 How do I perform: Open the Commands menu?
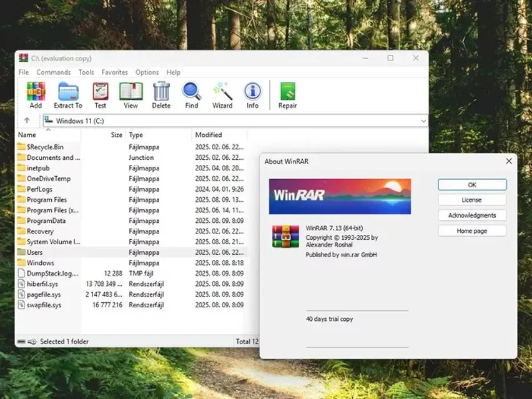click(54, 72)
